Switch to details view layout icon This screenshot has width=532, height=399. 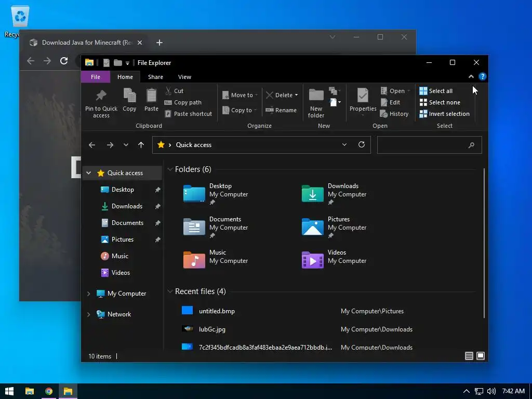click(469, 355)
